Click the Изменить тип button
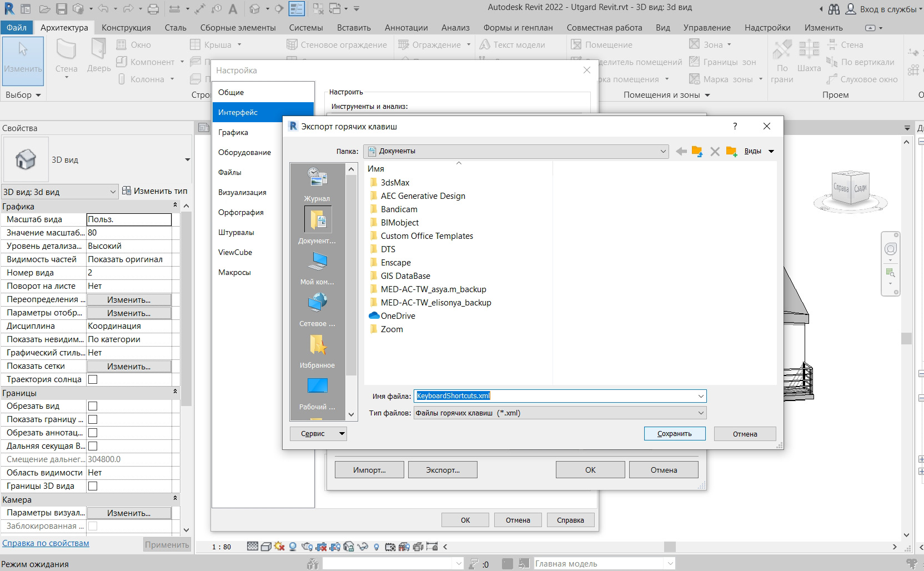This screenshot has height=571, width=924. 155,191
